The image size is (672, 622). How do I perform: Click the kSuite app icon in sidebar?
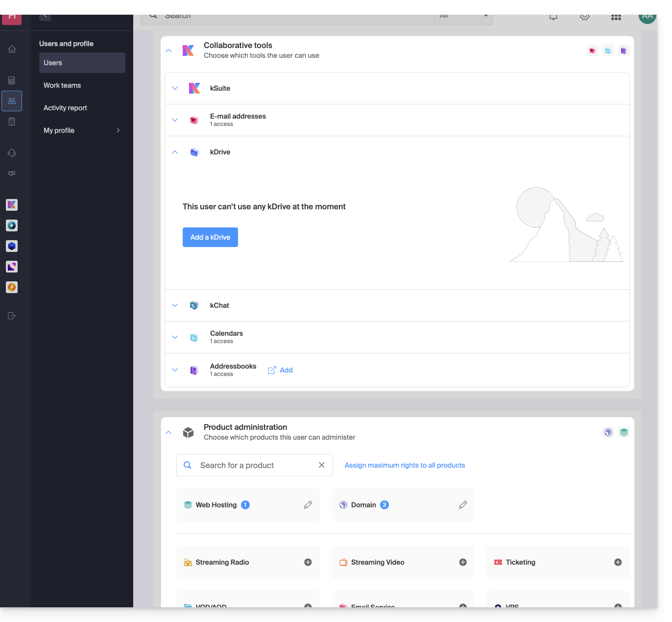point(12,205)
